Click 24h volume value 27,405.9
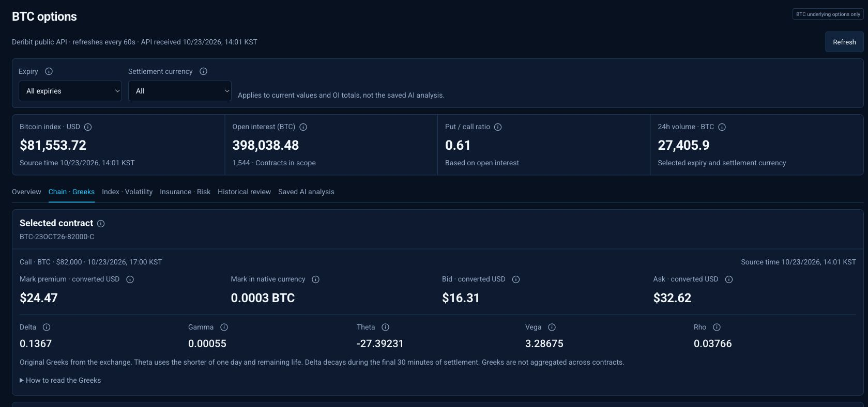This screenshot has width=868, height=407. point(683,145)
